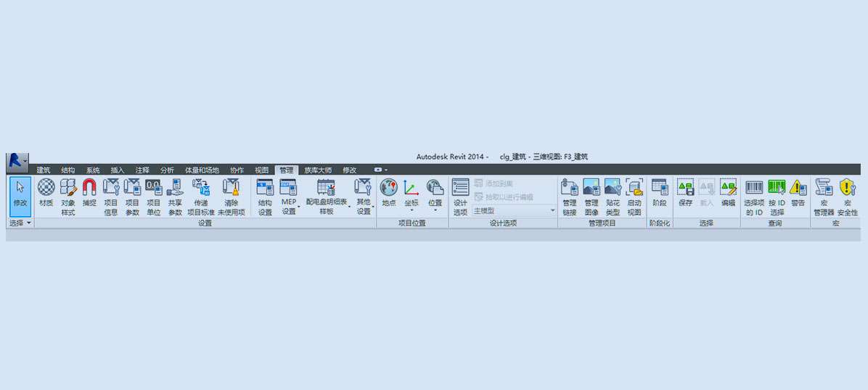Open the 警告 warnings tool
868x390 pixels.
(x=798, y=193)
